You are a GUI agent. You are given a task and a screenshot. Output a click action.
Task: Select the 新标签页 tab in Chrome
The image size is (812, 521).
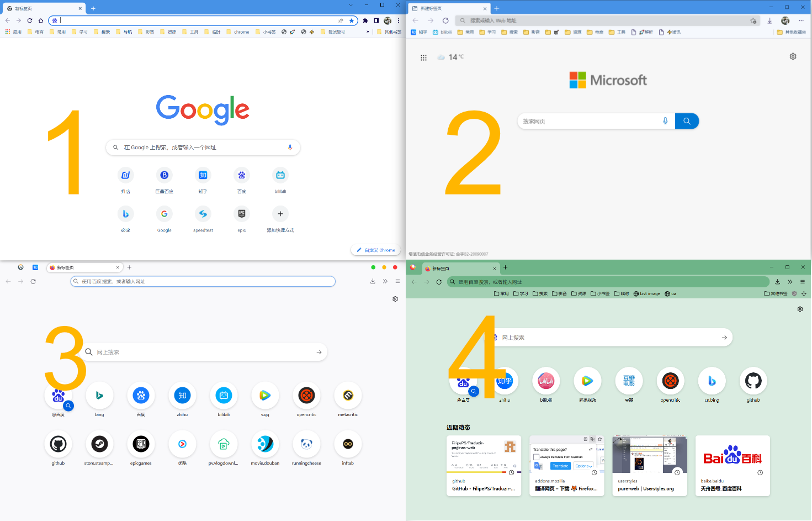(x=43, y=9)
